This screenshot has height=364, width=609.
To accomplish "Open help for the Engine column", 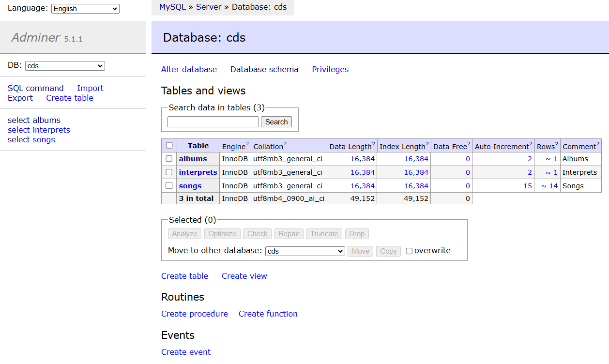I will (x=246, y=143).
